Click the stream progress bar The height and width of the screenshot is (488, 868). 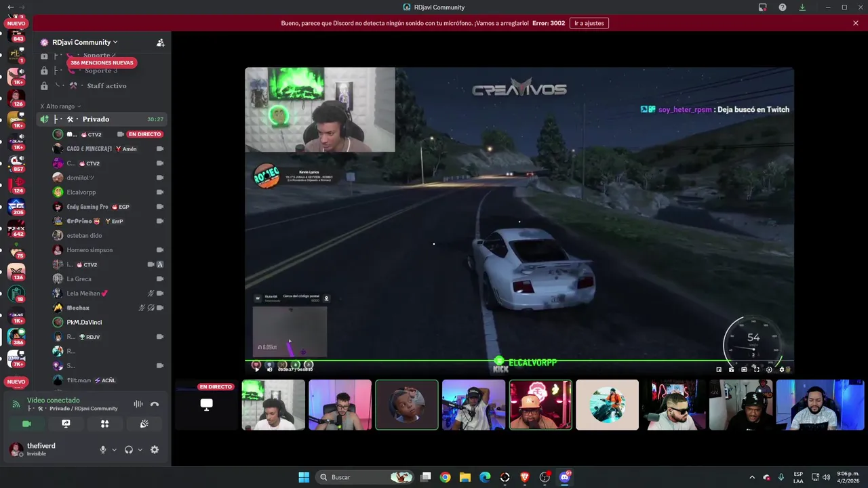tap(519, 361)
